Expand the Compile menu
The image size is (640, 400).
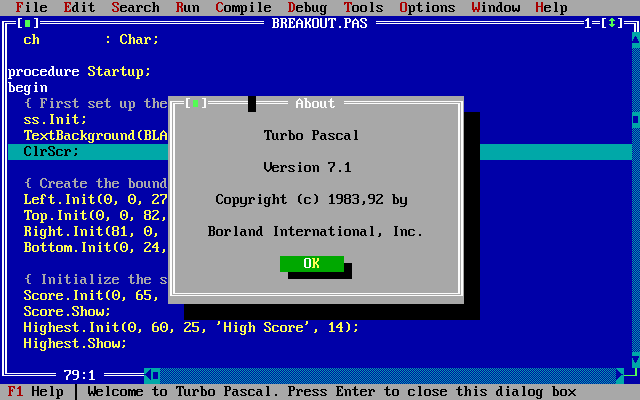point(243,7)
